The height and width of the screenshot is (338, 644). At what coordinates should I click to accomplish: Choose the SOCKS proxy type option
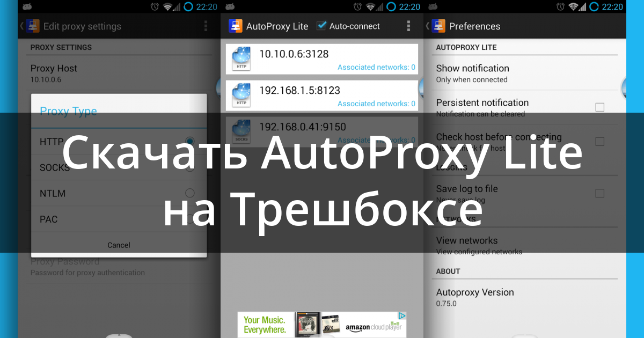[119, 167]
